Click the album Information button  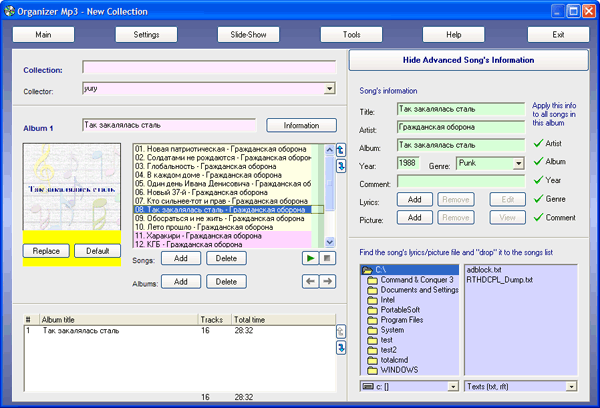tap(302, 126)
